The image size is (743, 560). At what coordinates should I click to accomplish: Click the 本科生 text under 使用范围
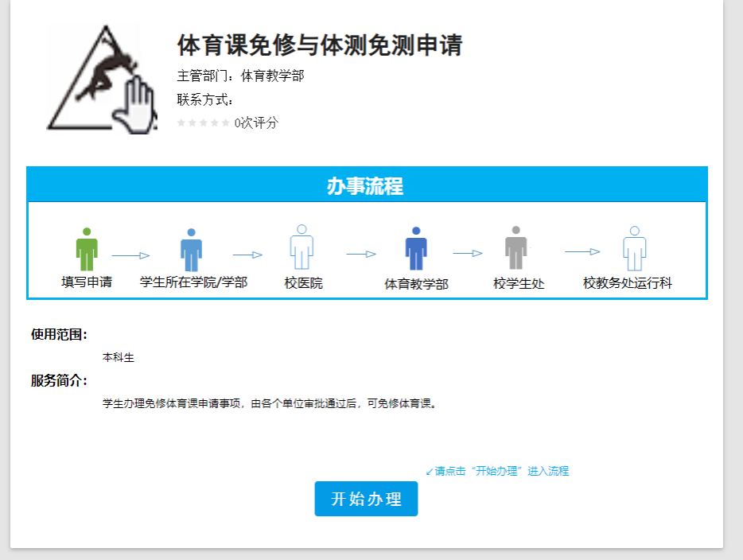pyautogui.click(x=119, y=358)
